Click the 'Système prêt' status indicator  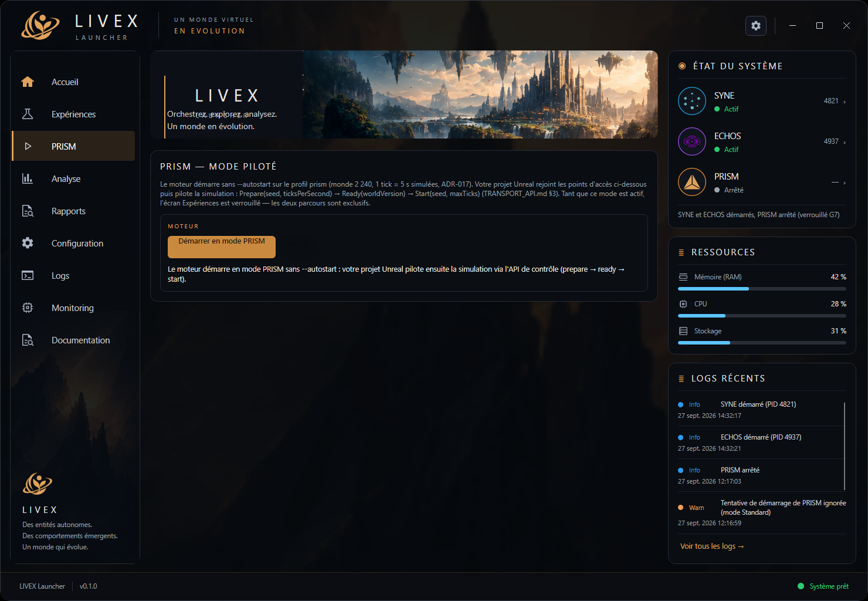coord(823,586)
